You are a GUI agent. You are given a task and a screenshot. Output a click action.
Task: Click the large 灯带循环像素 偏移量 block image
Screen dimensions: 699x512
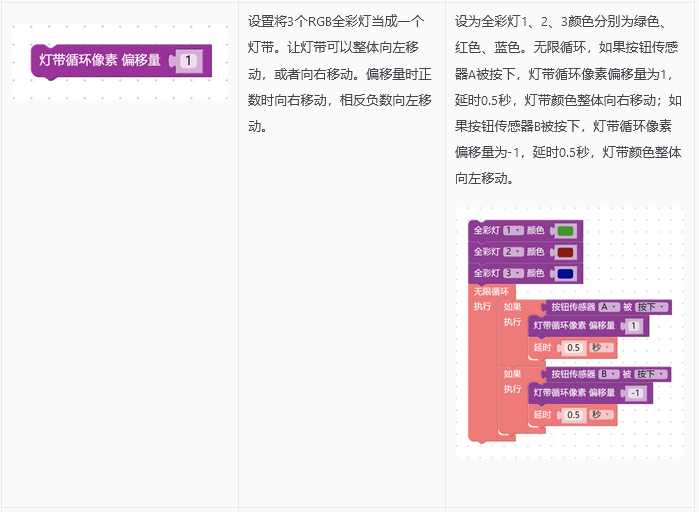tap(121, 61)
